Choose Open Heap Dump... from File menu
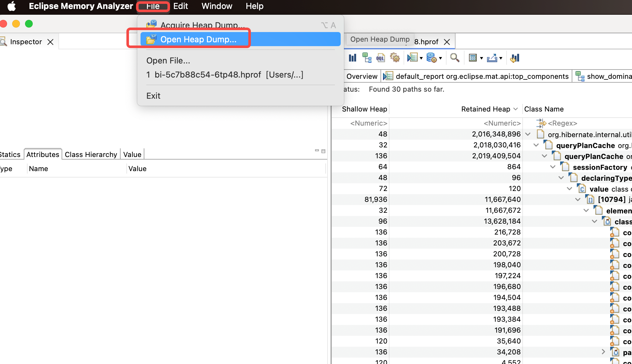Image resolution: width=632 pixels, height=364 pixels. (x=241, y=39)
